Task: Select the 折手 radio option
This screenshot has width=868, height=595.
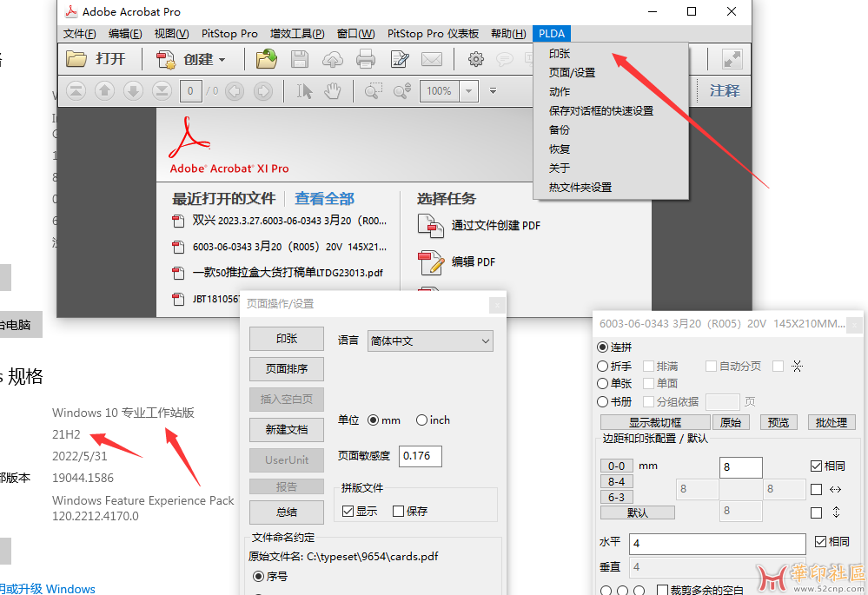Action: click(x=603, y=366)
